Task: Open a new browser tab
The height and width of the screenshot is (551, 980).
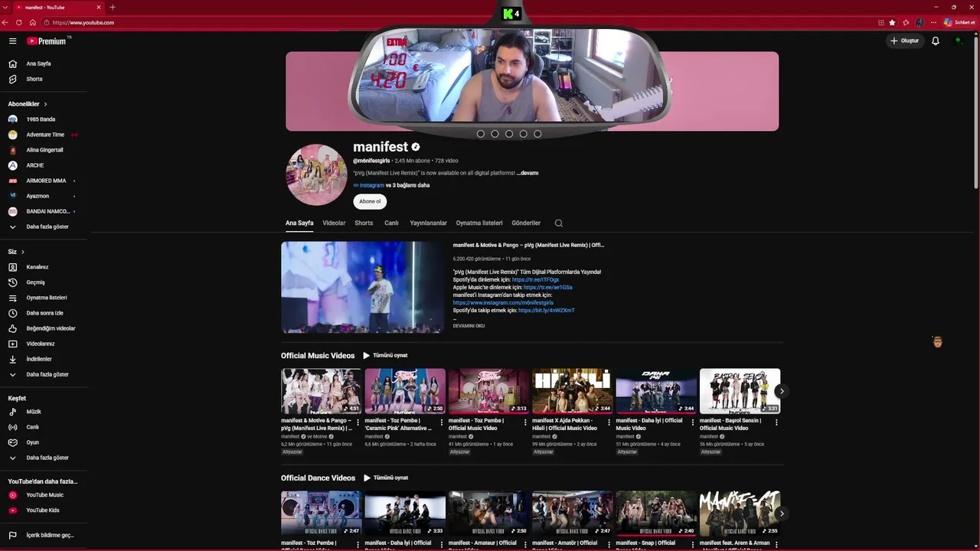Action: tap(113, 7)
